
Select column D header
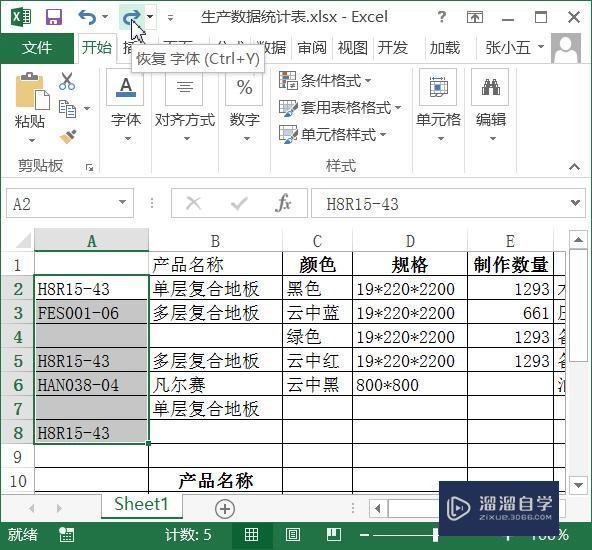[410, 241]
